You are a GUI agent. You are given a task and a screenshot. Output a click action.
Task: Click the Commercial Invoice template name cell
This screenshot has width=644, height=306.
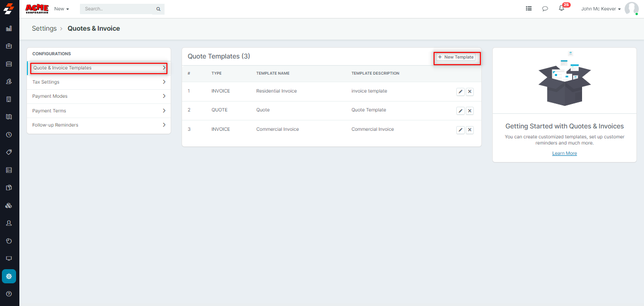point(278,129)
